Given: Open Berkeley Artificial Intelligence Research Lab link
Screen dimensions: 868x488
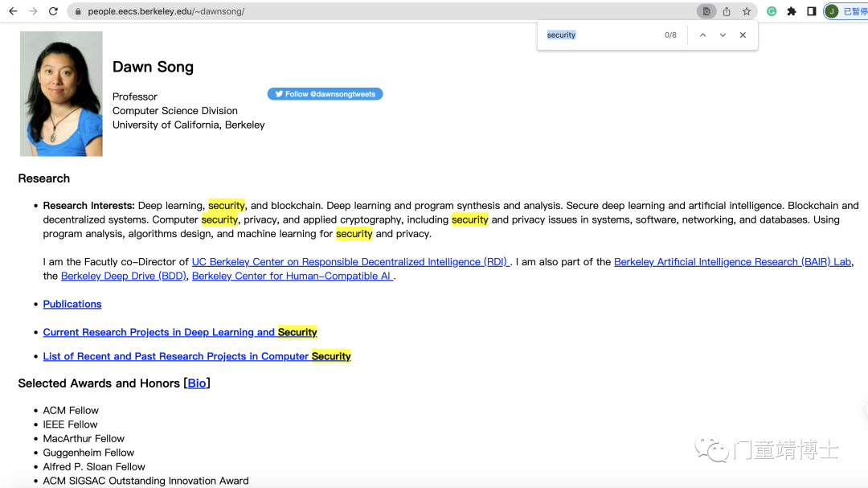Looking at the screenshot, I should coord(732,262).
